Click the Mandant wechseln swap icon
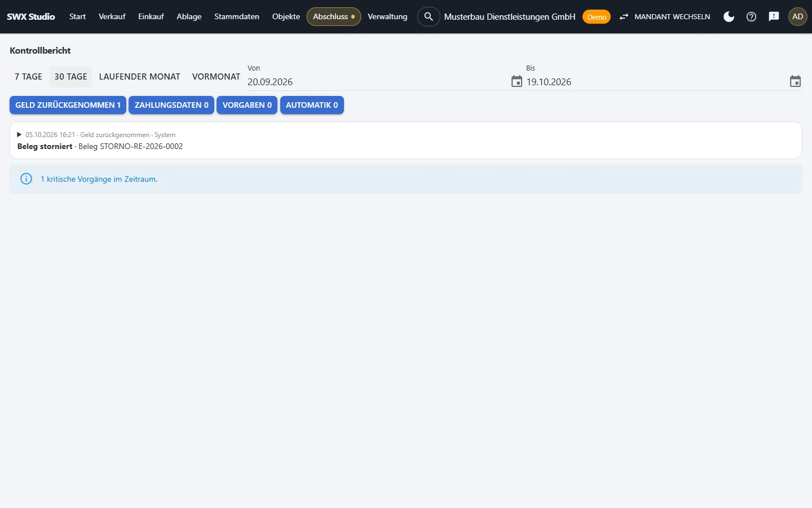 coord(624,17)
